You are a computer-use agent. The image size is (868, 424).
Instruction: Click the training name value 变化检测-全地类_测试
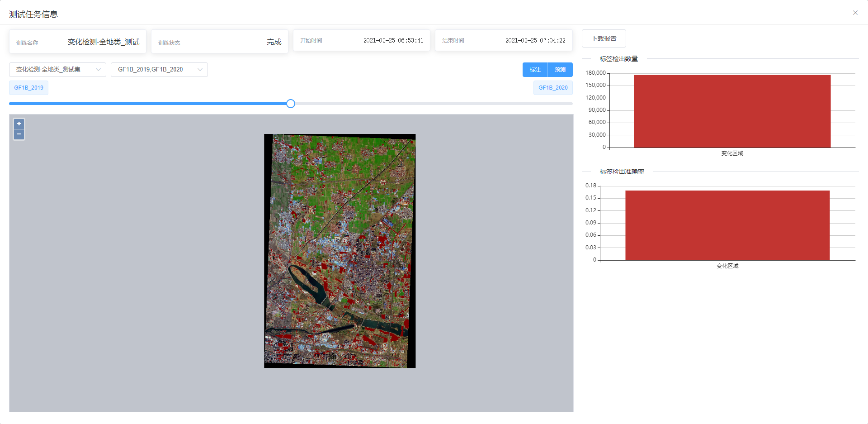tap(104, 42)
